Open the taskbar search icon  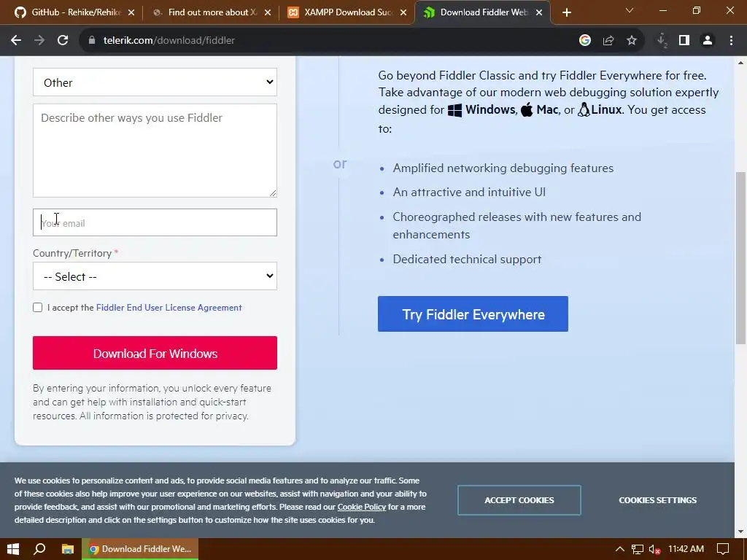coord(40,549)
